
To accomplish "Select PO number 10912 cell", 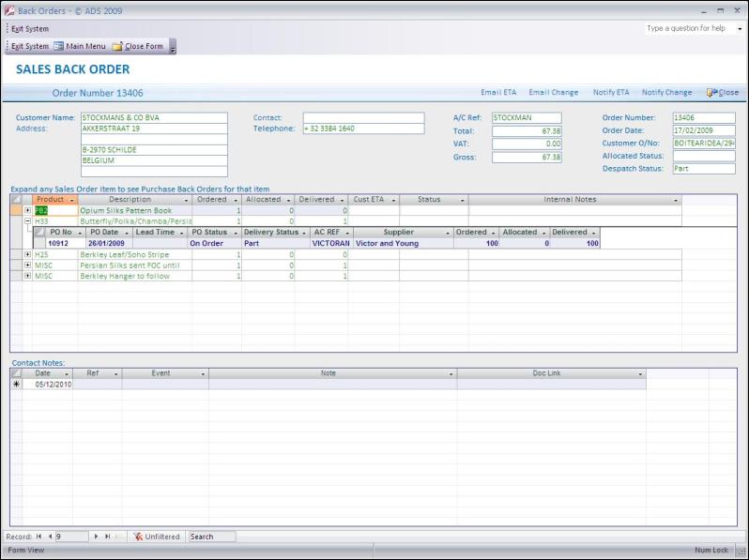I will 66,244.
